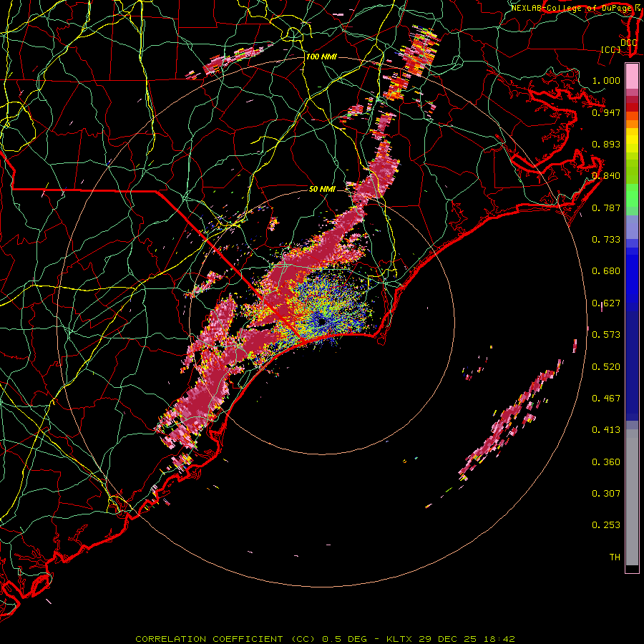Screen dimensions: 644x644
Task: Click the "[CC]" units label
Action: pyautogui.click(x=611, y=49)
